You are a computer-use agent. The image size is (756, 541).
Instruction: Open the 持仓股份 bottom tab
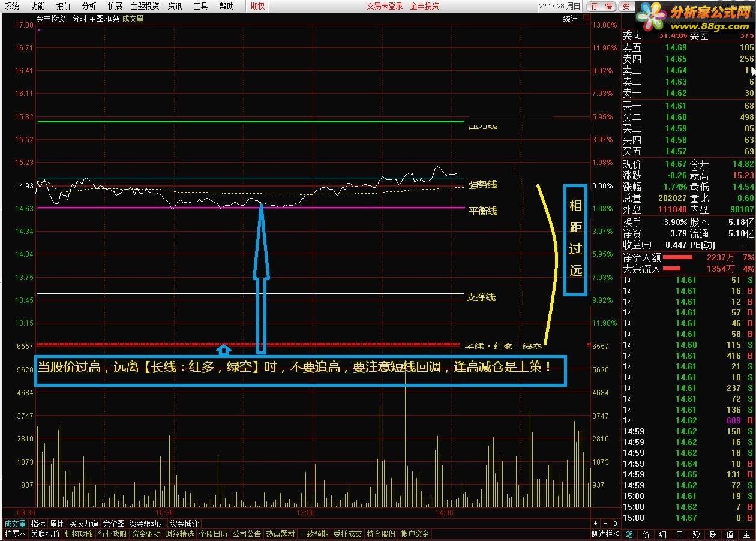382,534
